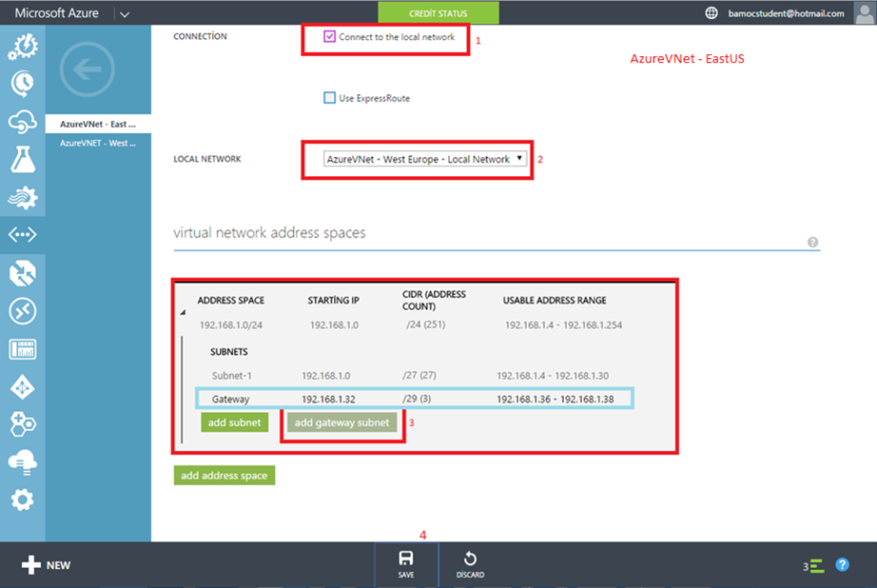Click the SUBNETS label
877x588 pixels.
click(x=228, y=351)
